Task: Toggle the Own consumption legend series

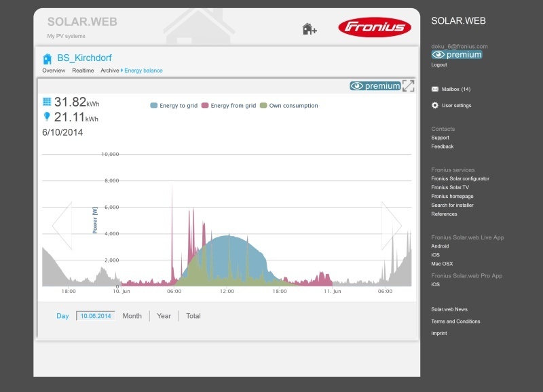Action: click(289, 106)
